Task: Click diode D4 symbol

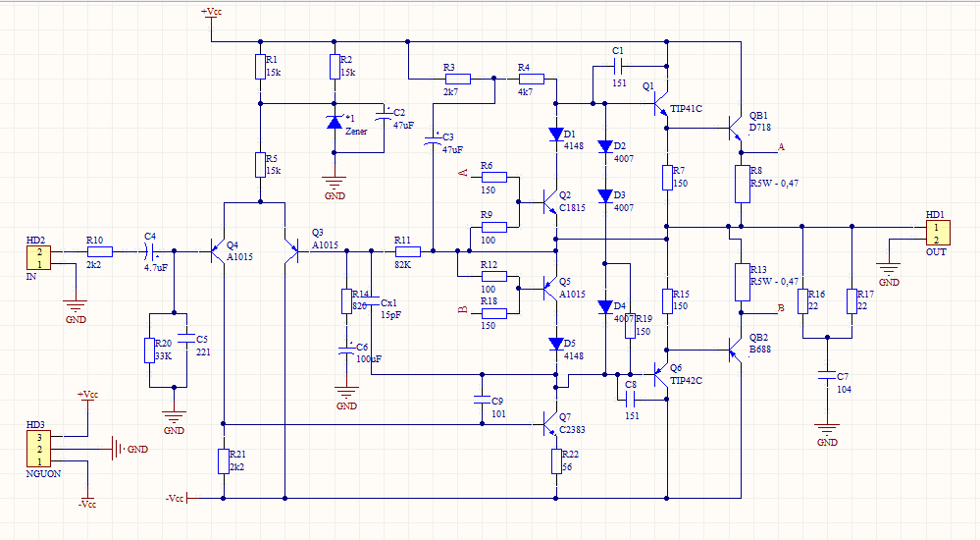Action: [x=605, y=306]
